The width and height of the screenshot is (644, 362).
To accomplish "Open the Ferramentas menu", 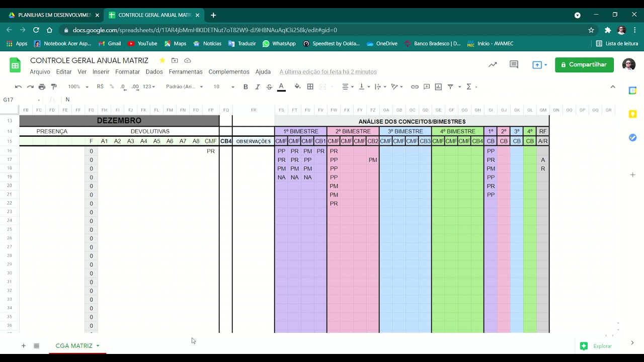I will click(x=186, y=72).
